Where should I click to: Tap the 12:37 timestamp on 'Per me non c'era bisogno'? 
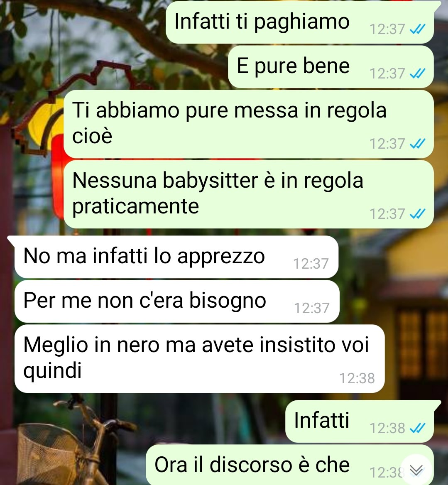(x=312, y=308)
